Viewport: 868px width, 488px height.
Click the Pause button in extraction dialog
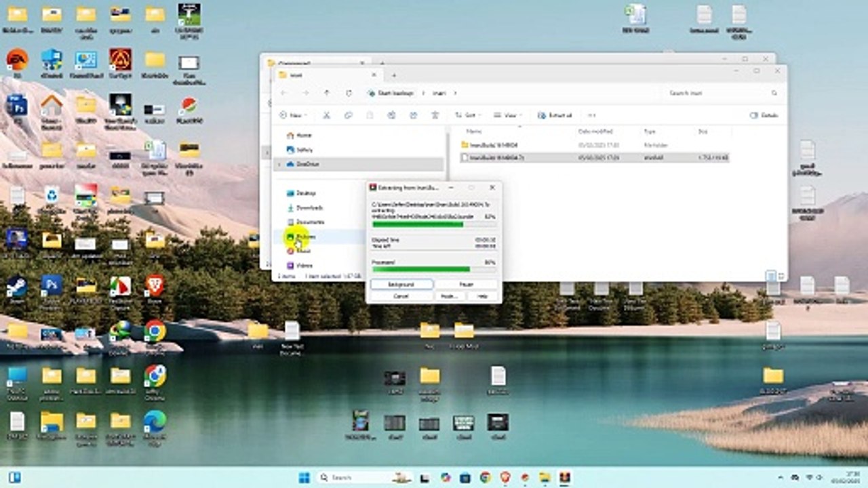466,285
